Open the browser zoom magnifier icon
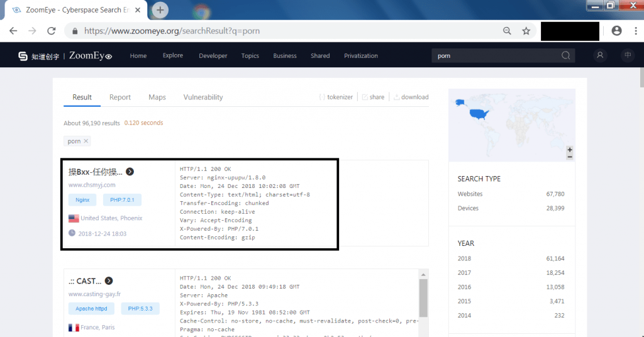 click(507, 31)
